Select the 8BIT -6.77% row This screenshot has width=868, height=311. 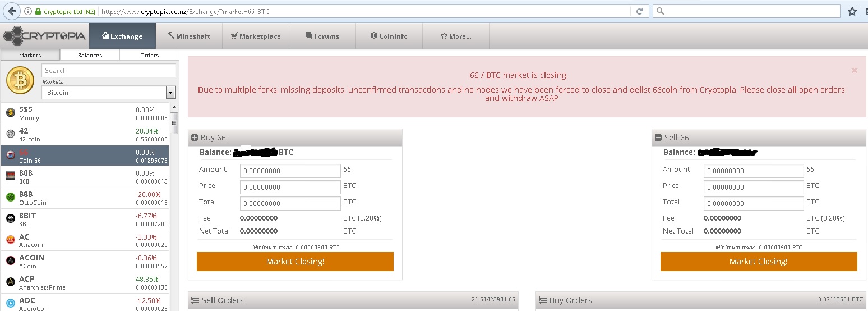(85, 219)
